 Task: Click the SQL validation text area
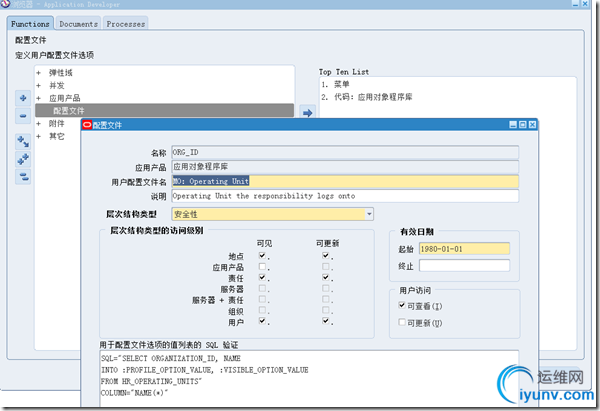point(309,379)
